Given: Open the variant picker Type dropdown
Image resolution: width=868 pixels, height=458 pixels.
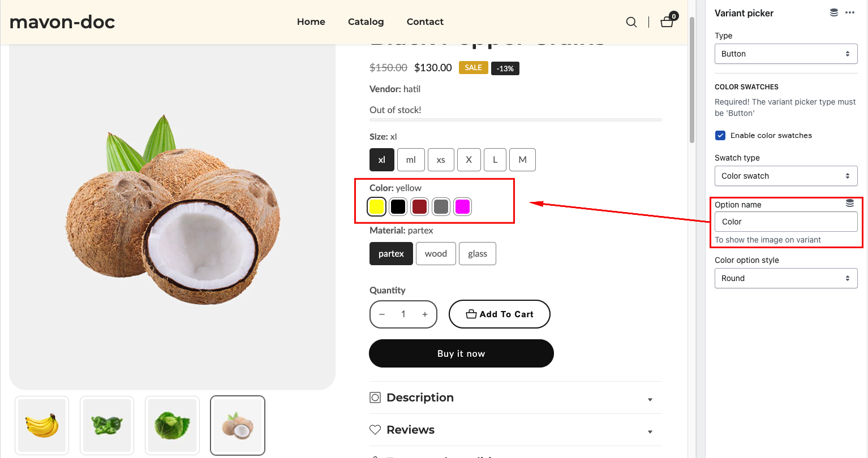Looking at the screenshot, I should coord(786,54).
